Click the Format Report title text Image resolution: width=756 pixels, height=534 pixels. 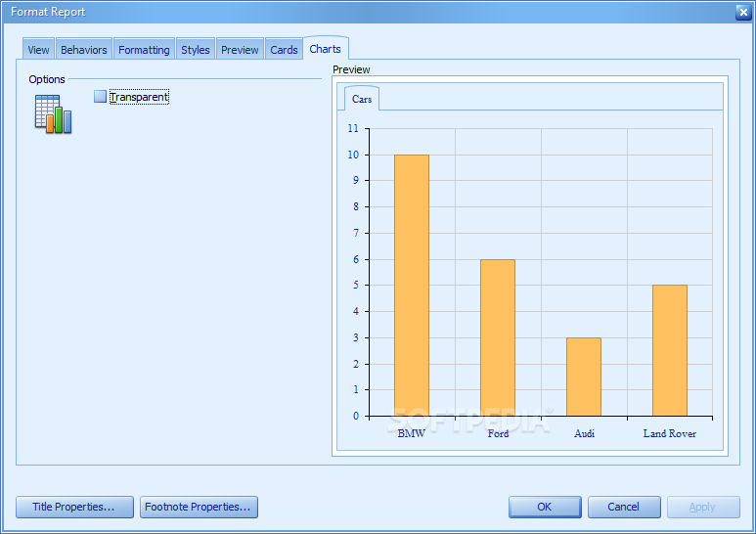pos(48,12)
